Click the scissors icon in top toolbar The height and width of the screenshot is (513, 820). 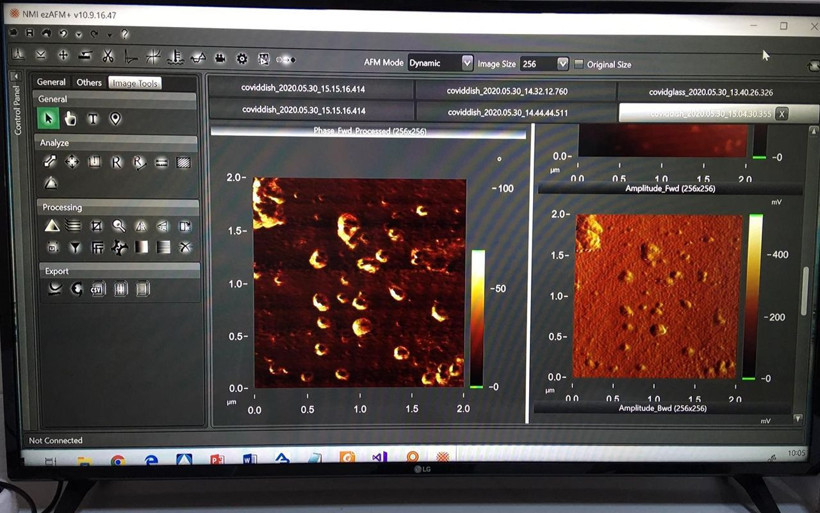(108, 56)
